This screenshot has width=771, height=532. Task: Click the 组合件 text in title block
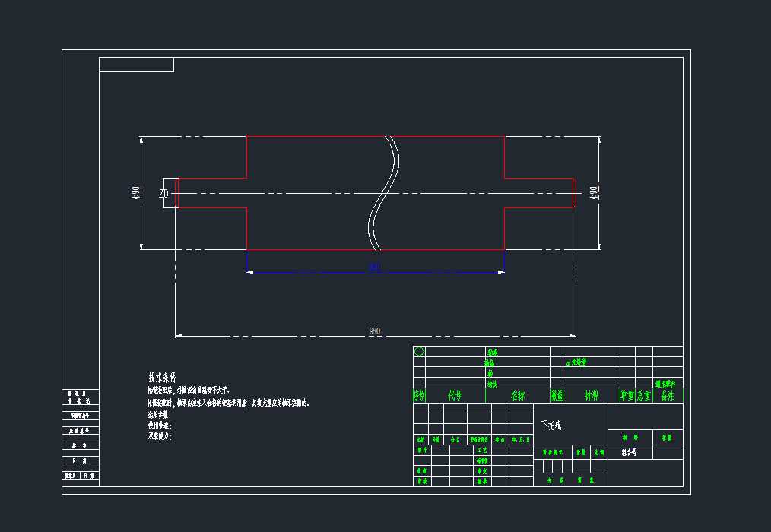pos(630,451)
